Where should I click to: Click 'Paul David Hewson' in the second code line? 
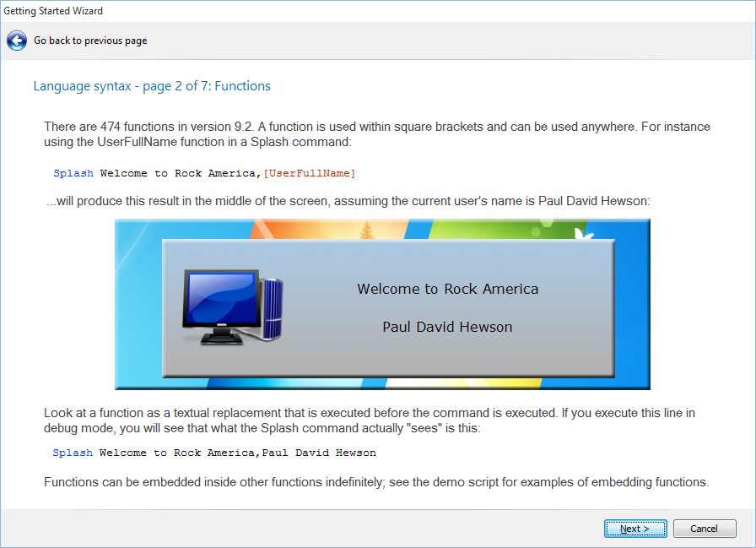click(319, 453)
